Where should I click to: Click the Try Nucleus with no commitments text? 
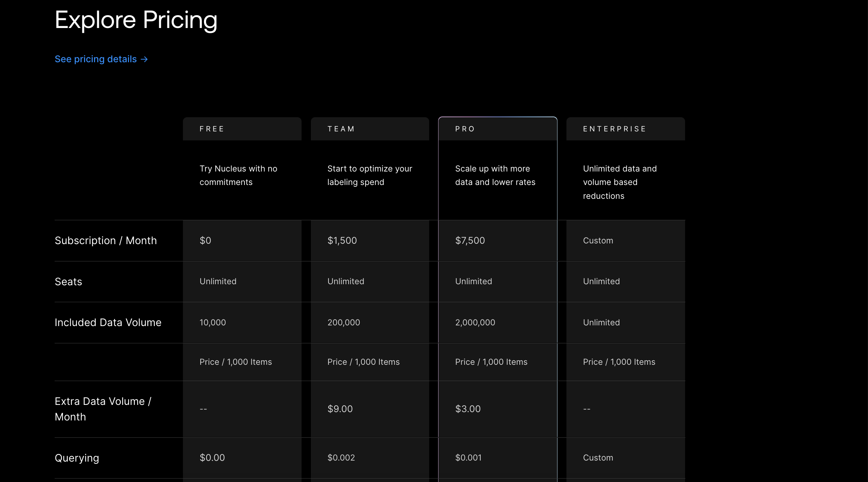coord(238,175)
